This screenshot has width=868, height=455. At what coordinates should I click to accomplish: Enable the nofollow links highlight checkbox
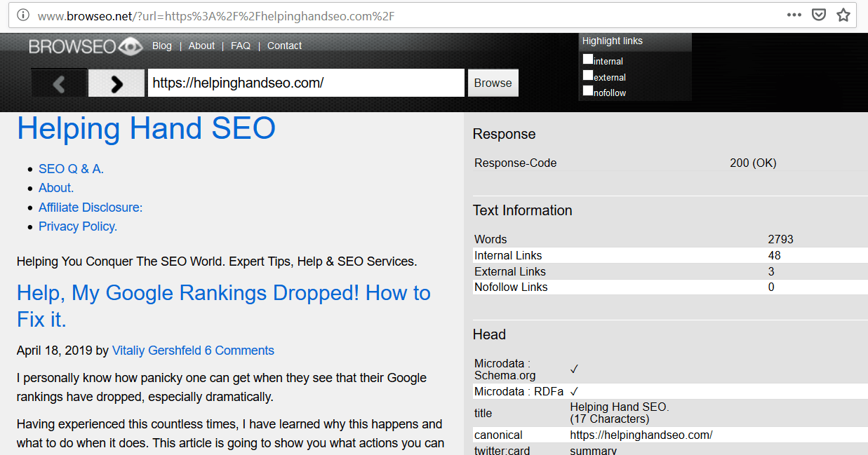coord(588,90)
